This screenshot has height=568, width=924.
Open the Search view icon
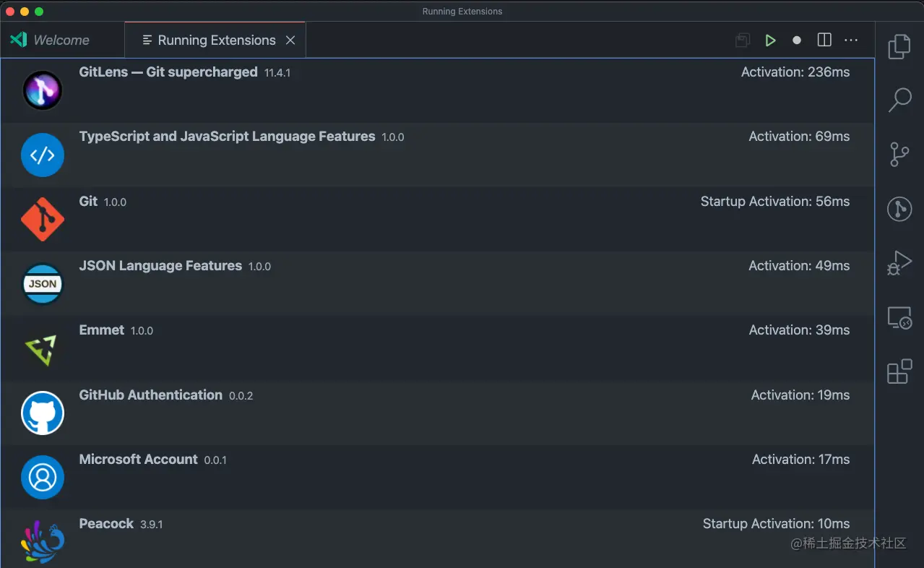point(899,100)
